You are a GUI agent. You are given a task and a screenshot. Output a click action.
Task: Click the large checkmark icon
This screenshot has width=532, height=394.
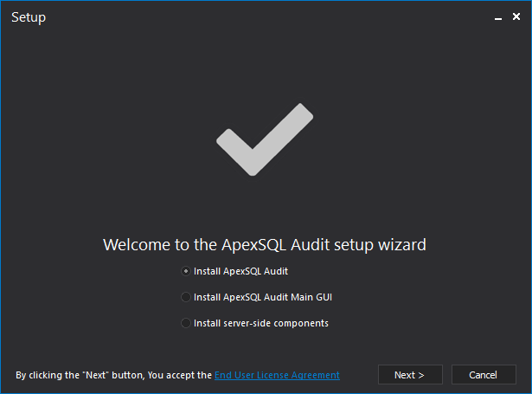[265, 139]
